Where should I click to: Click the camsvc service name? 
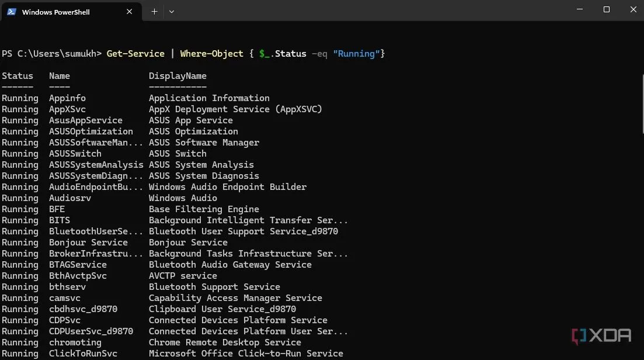(64, 298)
